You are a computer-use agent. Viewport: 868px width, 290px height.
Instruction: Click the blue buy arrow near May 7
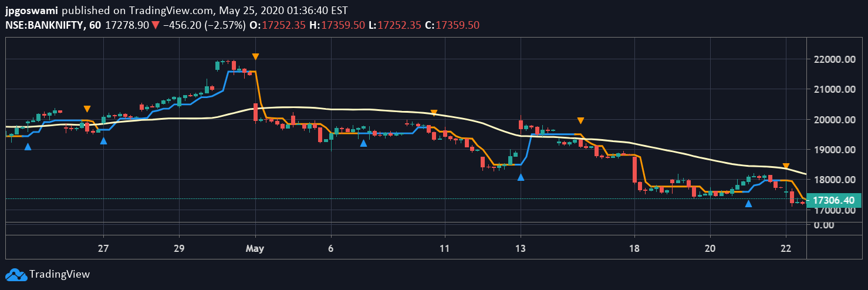pyautogui.click(x=363, y=143)
